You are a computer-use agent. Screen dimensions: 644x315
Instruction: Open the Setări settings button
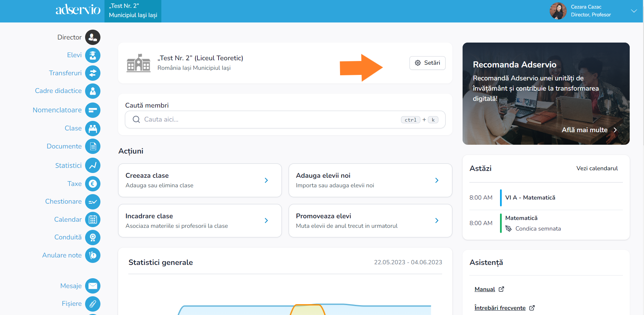tap(428, 63)
